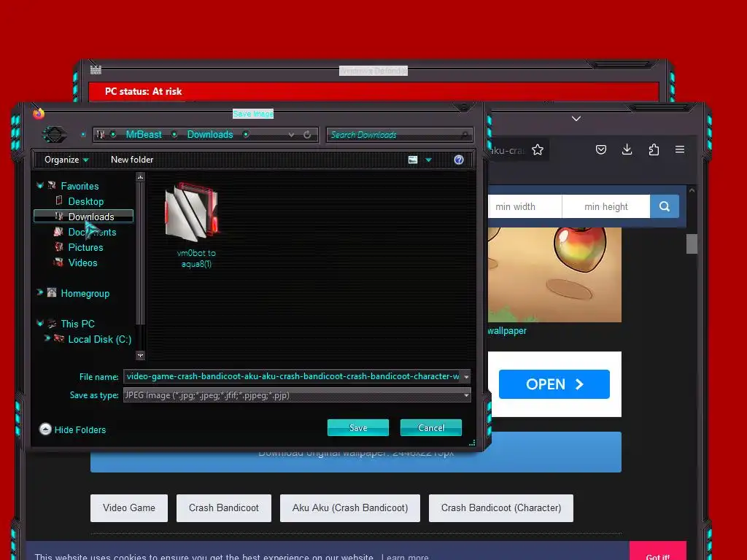Select This PC in navigation tree
This screenshot has height=560, width=747.
pos(77,324)
